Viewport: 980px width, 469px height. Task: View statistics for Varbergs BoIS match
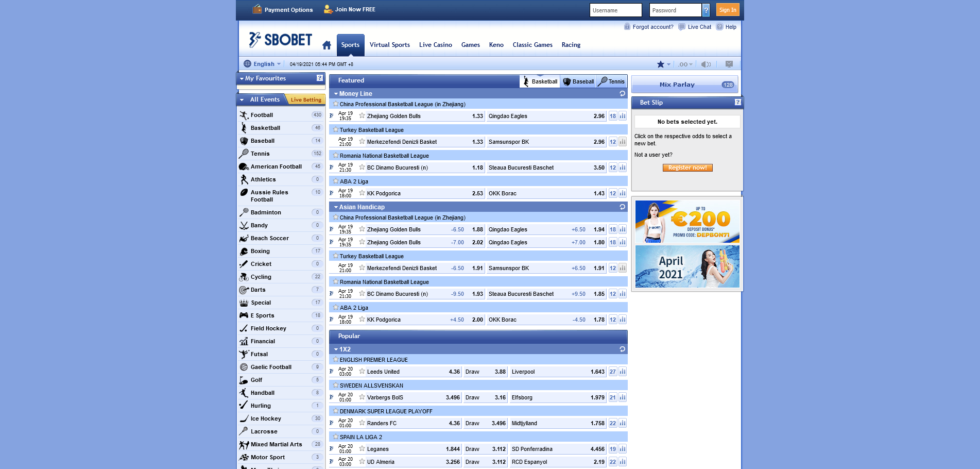[x=623, y=397]
